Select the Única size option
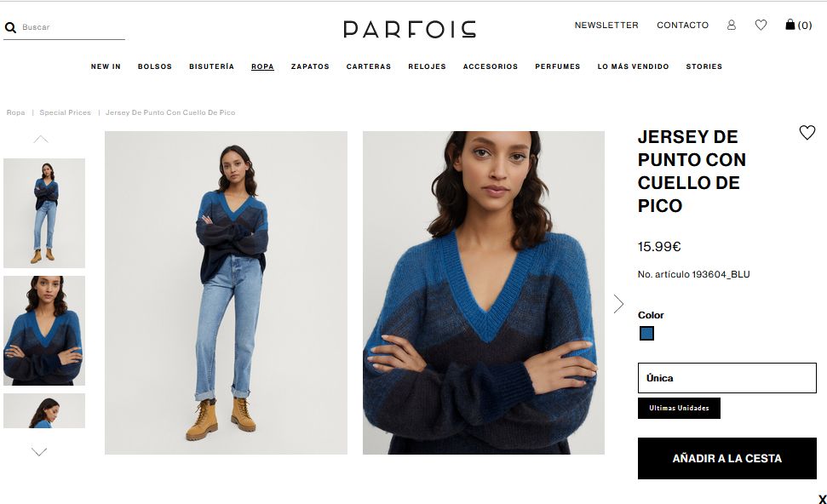This screenshot has height=504, width=827. tap(726, 378)
